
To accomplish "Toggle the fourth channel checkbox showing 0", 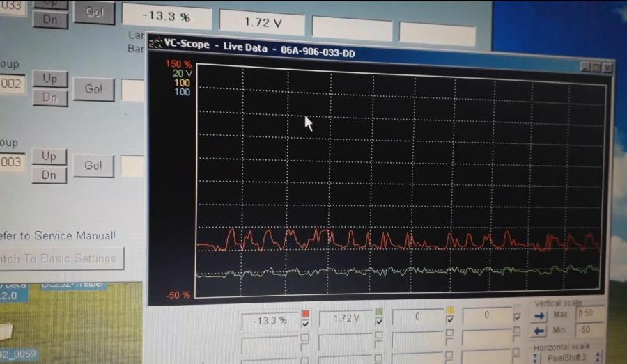I will (516, 317).
